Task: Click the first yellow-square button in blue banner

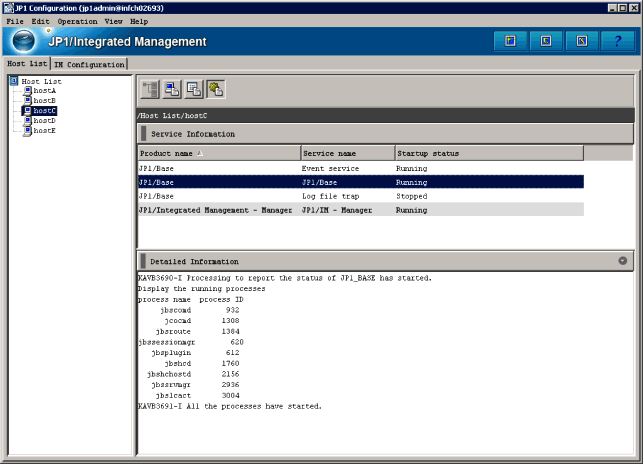Action: [x=511, y=41]
